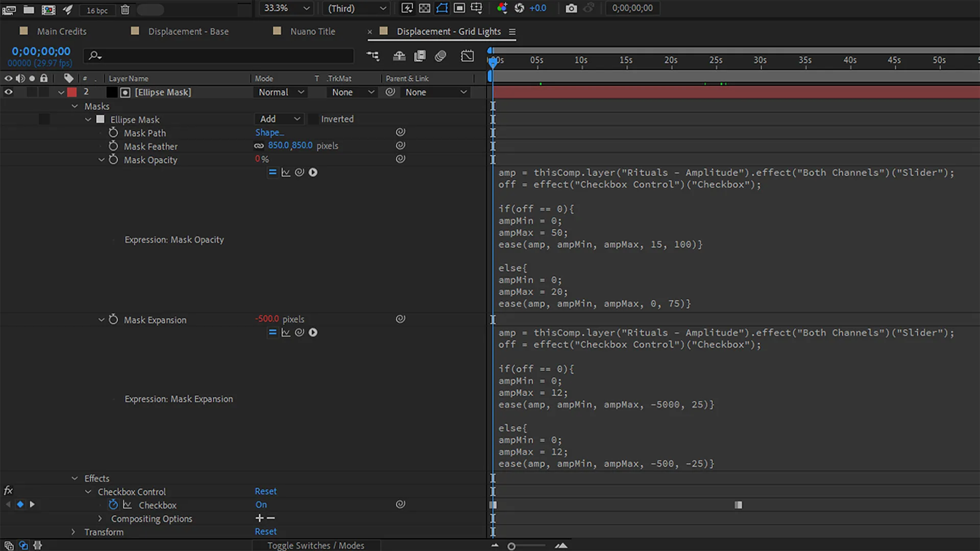Toggle the Mask Feather constrain proportions link
The image size is (980, 551).
[x=259, y=145]
